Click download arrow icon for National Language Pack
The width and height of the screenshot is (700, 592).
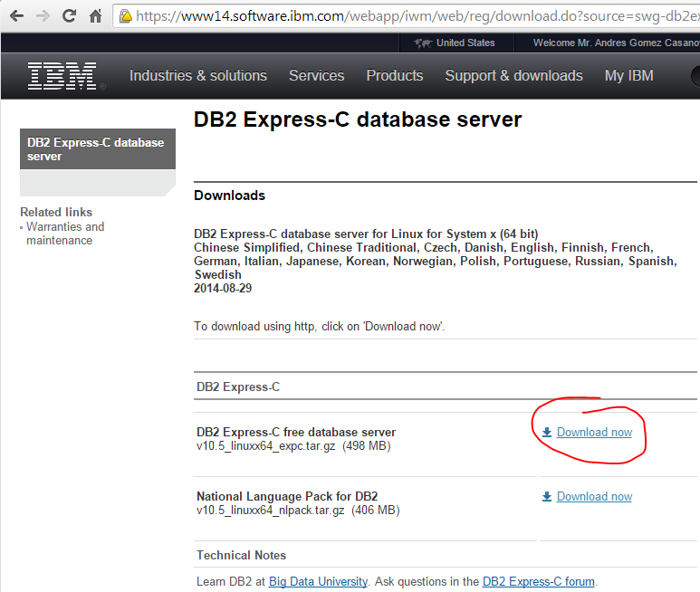[547, 497]
